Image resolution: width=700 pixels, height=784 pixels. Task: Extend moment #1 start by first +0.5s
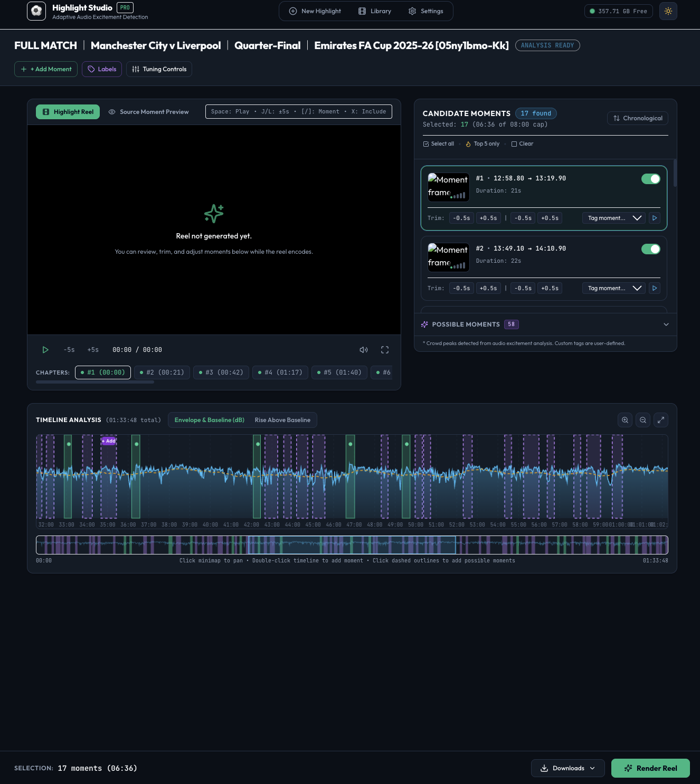coord(488,218)
